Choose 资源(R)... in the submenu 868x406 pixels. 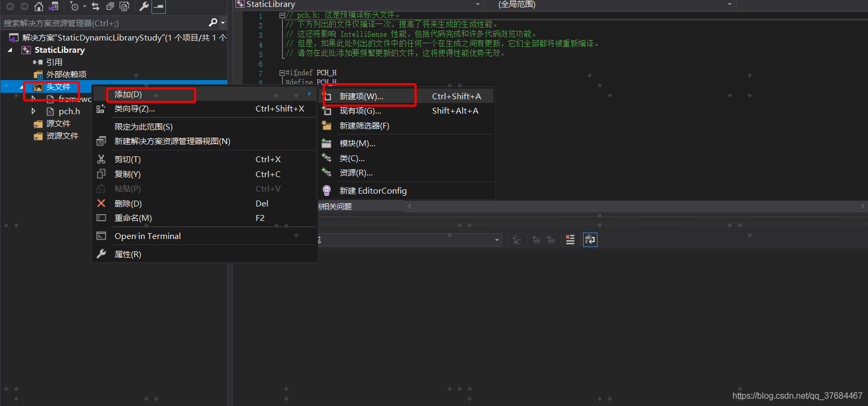click(407, 173)
